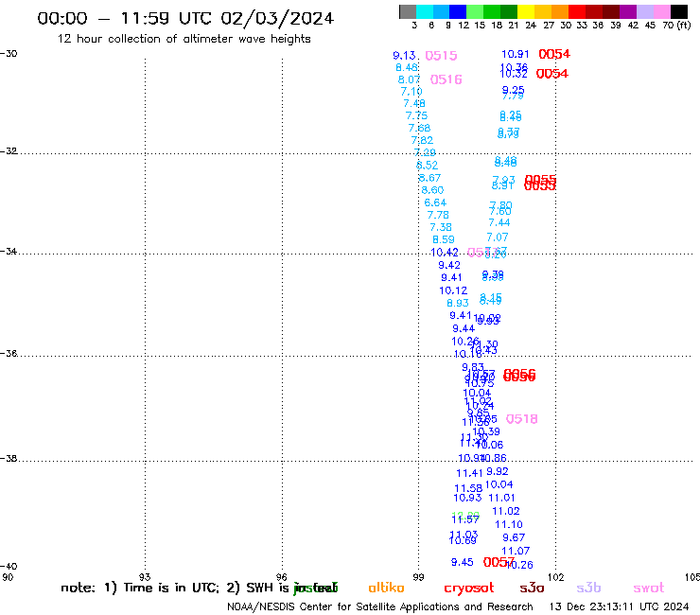This screenshot has height=615, width=700.
Task: Click the wave height value 11.41
Action: [469, 473]
